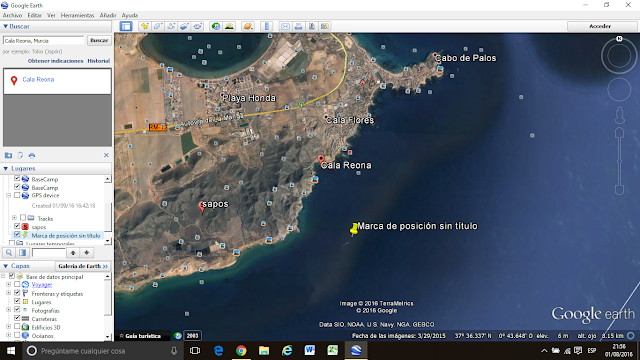The image size is (640, 360).
Task: Open the Historial link
Action: click(99, 61)
